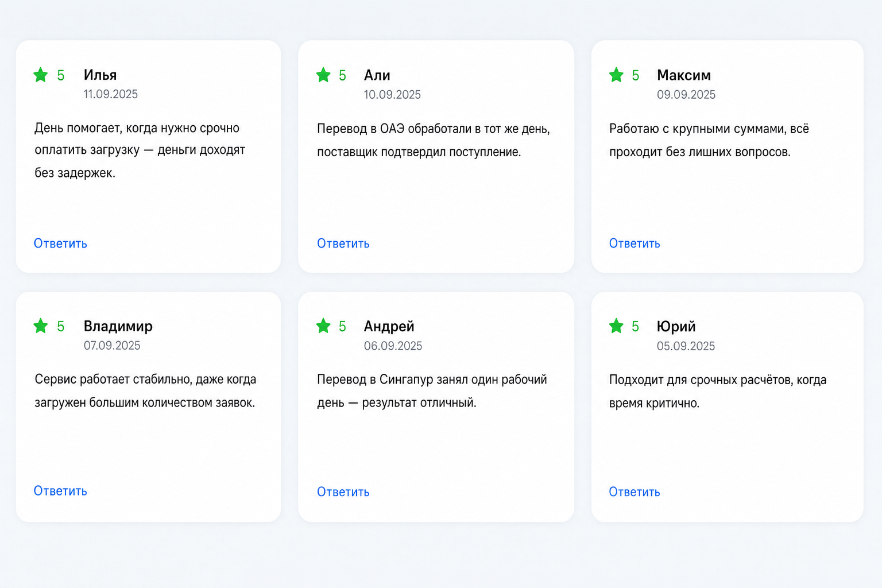The image size is (882, 588).
Task: Click review text 'Подходит для срочных расчётов'
Action: coord(701,380)
